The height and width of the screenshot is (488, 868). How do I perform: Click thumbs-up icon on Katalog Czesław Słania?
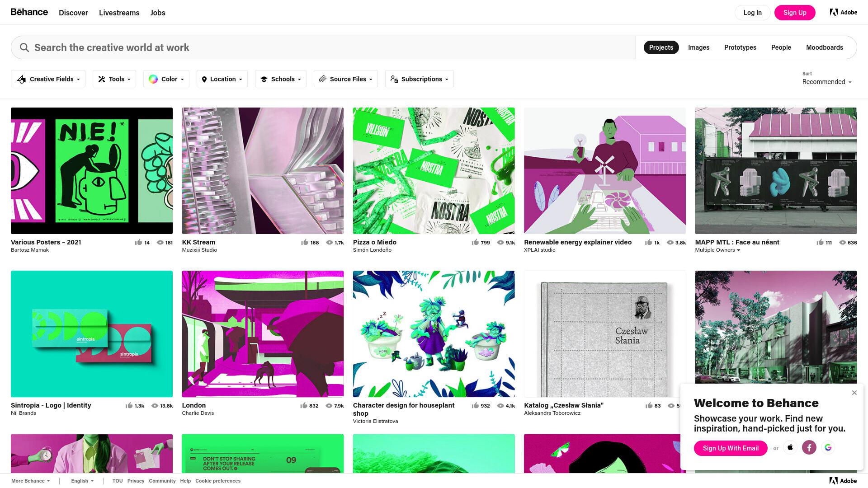[x=649, y=405]
